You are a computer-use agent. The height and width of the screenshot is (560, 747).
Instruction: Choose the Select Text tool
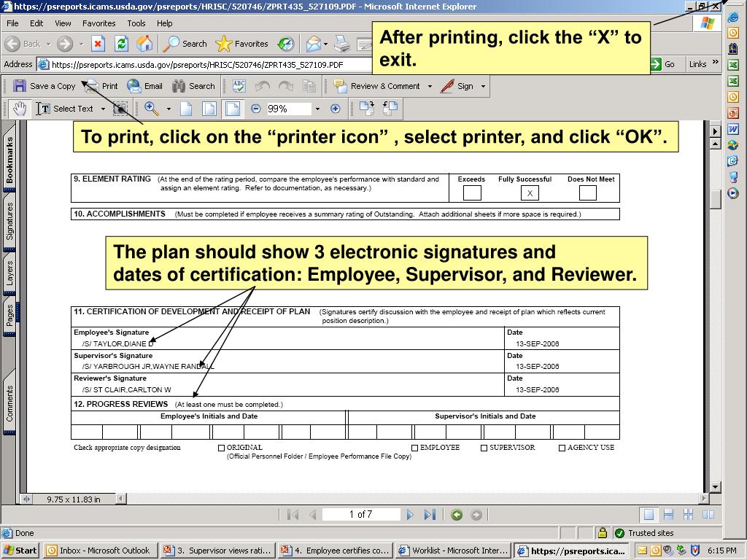click(65, 109)
